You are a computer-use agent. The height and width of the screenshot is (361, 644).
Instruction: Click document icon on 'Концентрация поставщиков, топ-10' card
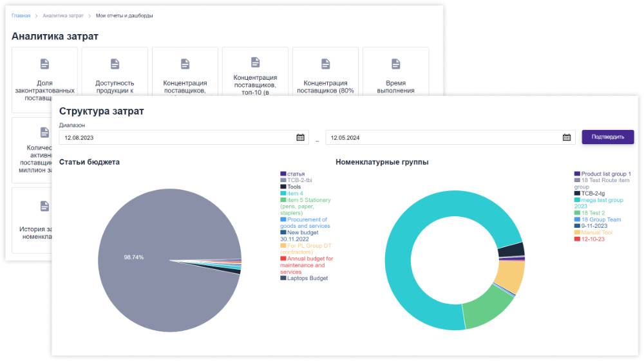coord(255,62)
